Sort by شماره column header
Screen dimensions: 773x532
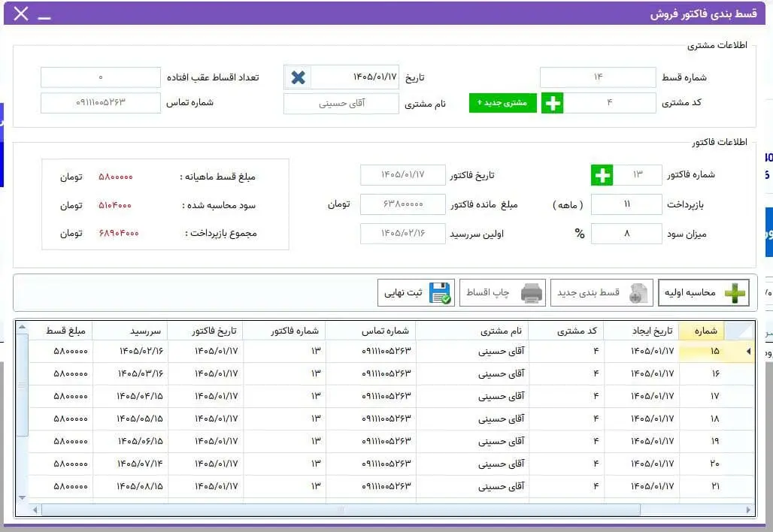point(702,331)
